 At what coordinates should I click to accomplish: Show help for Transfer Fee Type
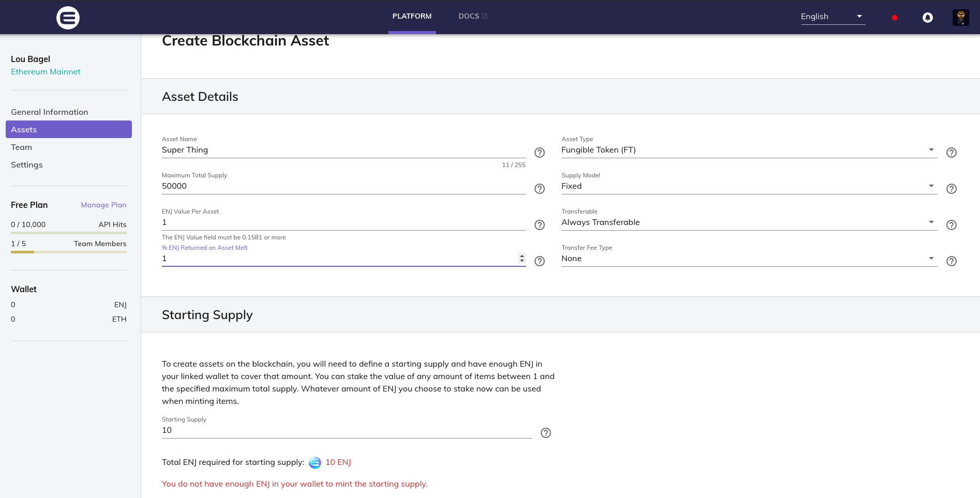tap(951, 261)
